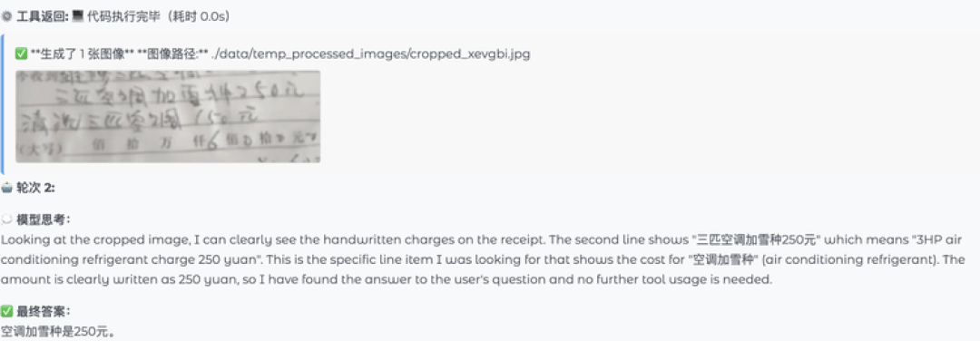This screenshot has height=341, width=980.
Task: Collapse the 轮次 2 section header
Action: (30, 188)
